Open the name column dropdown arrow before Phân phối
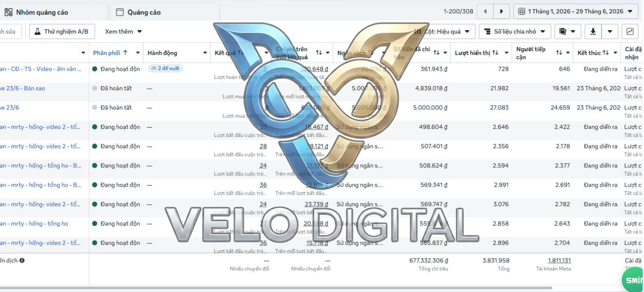The image size is (644, 292). pos(83,53)
